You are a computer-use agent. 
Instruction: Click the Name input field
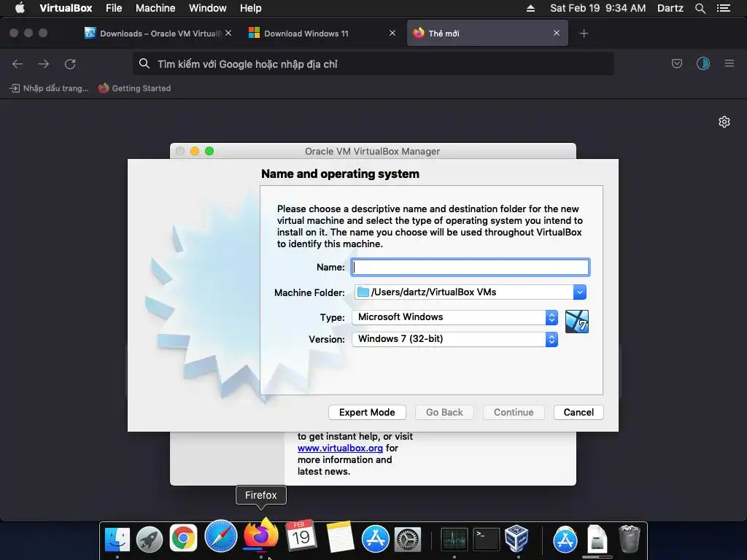pyautogui.click(x=471, y=267)
